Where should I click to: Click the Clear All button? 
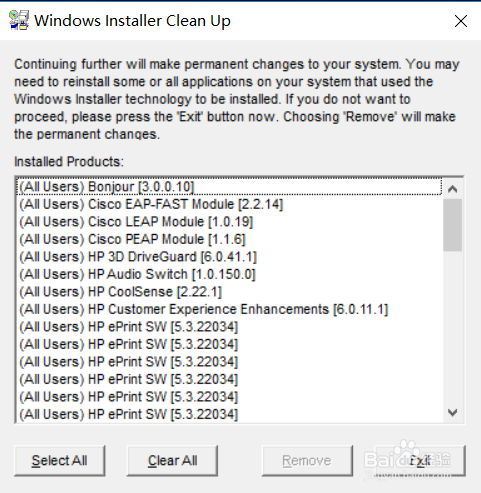coord(172,461)
